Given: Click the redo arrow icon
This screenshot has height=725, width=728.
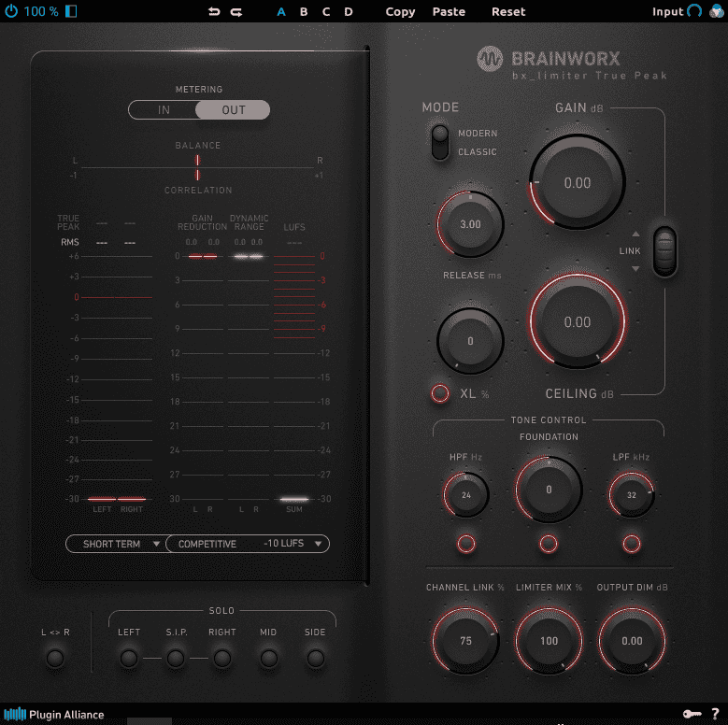Looking at the screenshot, I should pyautogui.click(x=236, y=12).
